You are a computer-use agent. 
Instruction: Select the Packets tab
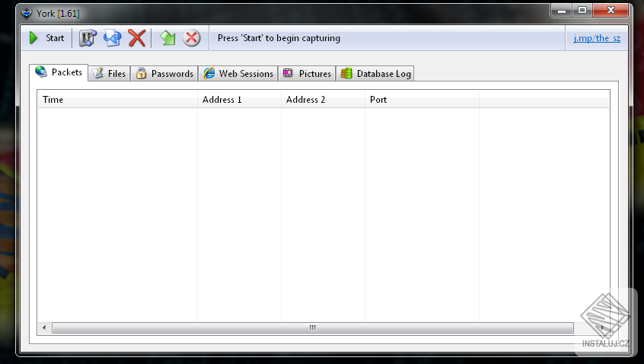click(x=59, y=72)
